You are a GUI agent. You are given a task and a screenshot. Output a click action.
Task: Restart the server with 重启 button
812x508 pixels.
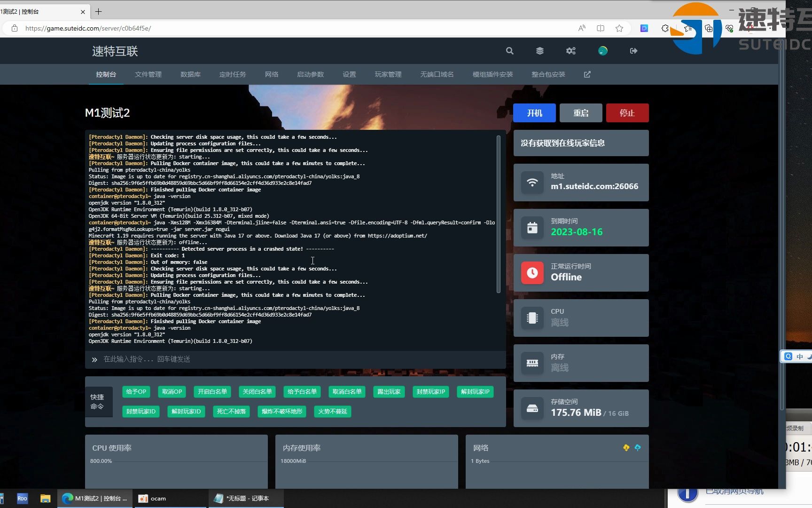pyautogui.click(x=581, y=113)
